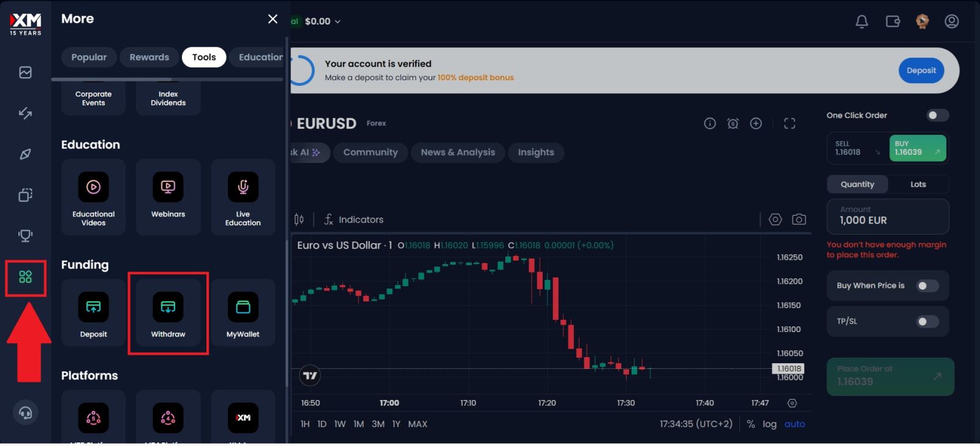Open the Deposit funding tile

coord(93,314)
